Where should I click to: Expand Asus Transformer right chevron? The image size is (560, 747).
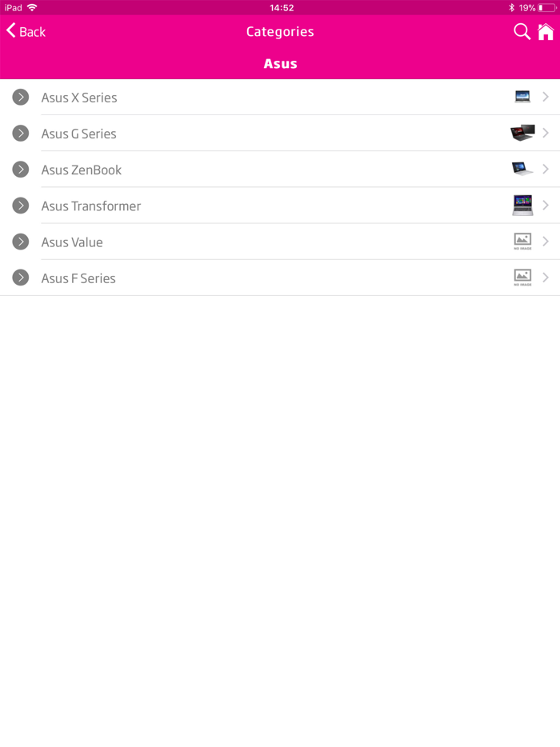(546, 206)
